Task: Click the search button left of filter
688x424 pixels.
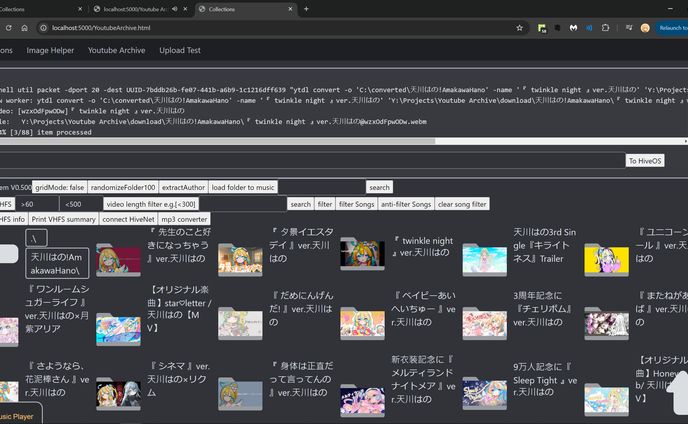Action: pyautogui.click(x=301, y=204)
